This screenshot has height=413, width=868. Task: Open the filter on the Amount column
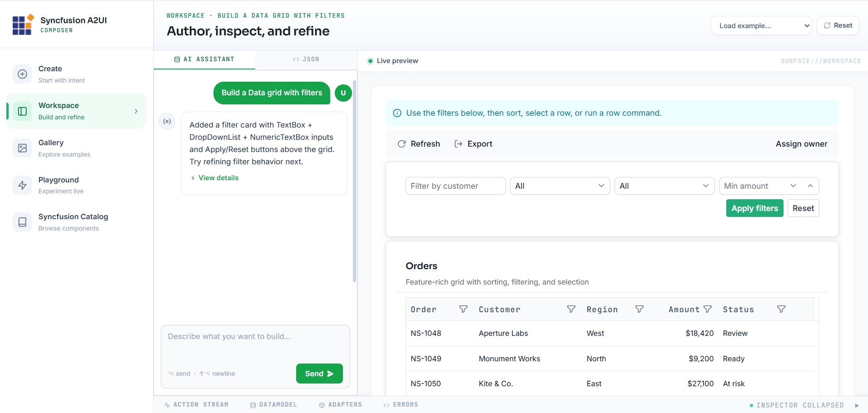708,309
